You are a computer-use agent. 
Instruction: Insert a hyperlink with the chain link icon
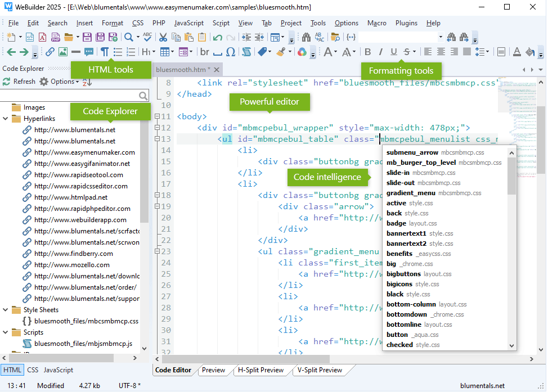[x=50, y=52]
